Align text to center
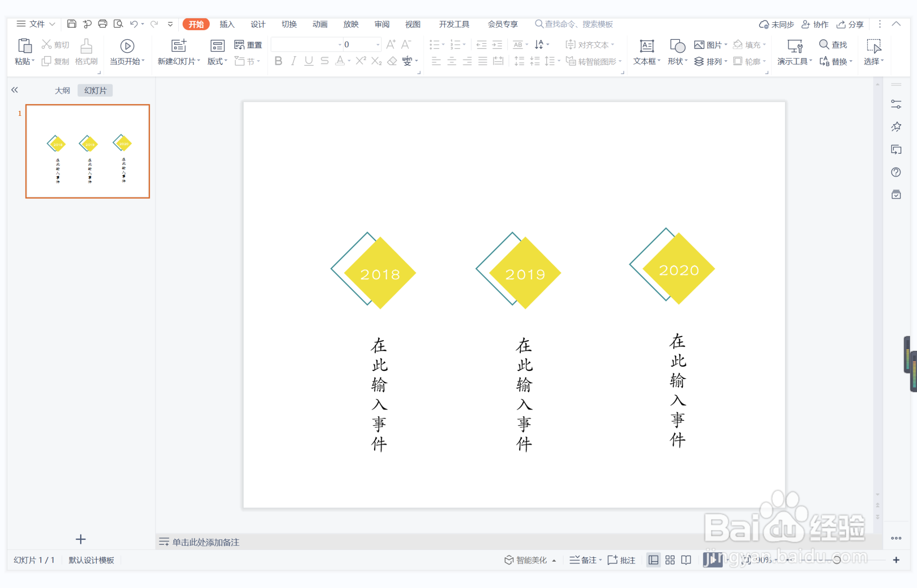Screen dimensions: 917x588 452,61
